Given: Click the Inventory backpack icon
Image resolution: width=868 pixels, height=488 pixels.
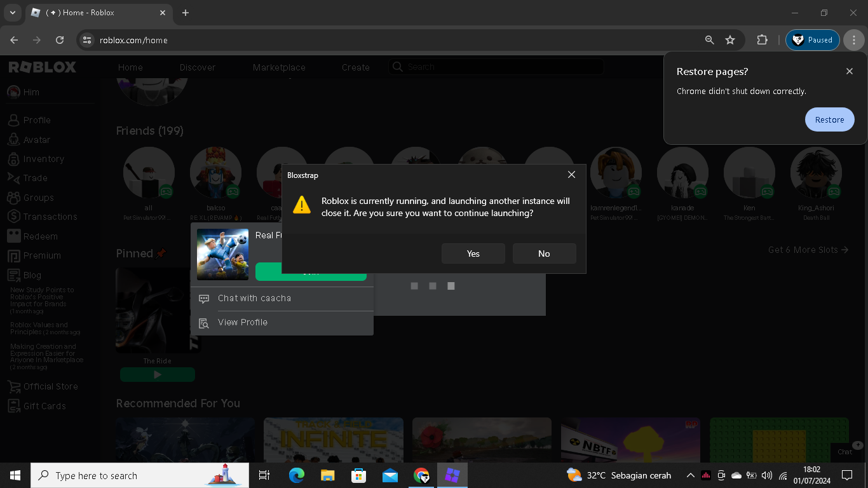Looking at the screenshot, I should click(x=13, y=159).
